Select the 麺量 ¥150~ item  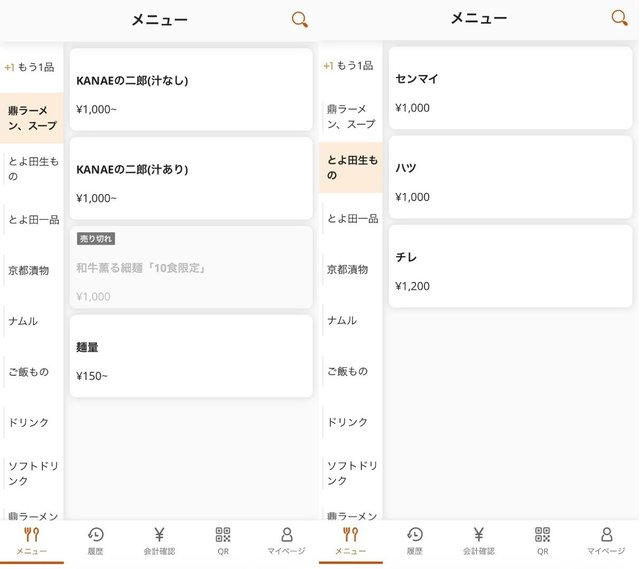[190, 356]
